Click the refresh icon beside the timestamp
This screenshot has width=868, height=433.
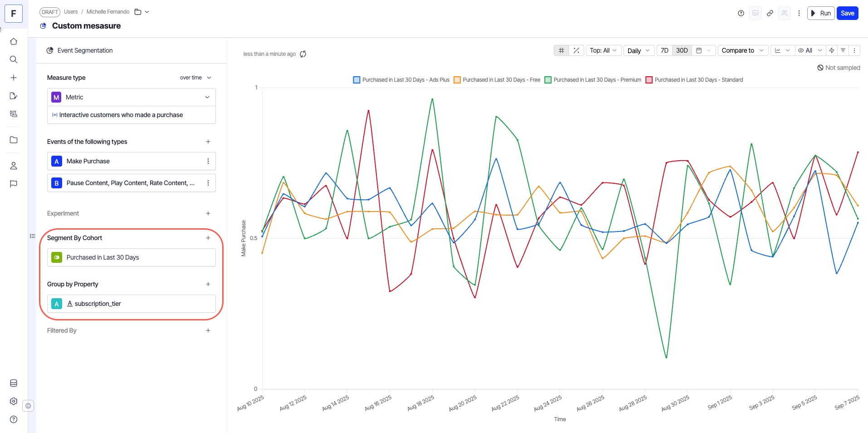(x=303, y=54)
